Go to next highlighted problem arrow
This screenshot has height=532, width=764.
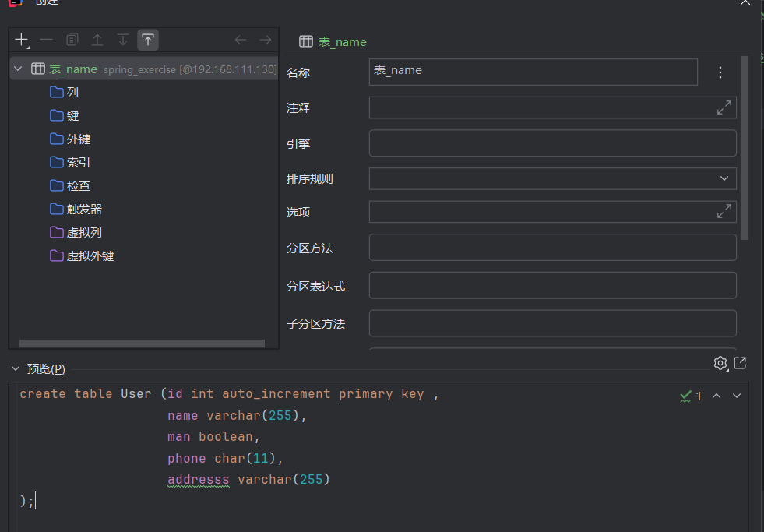click(737, 396)
